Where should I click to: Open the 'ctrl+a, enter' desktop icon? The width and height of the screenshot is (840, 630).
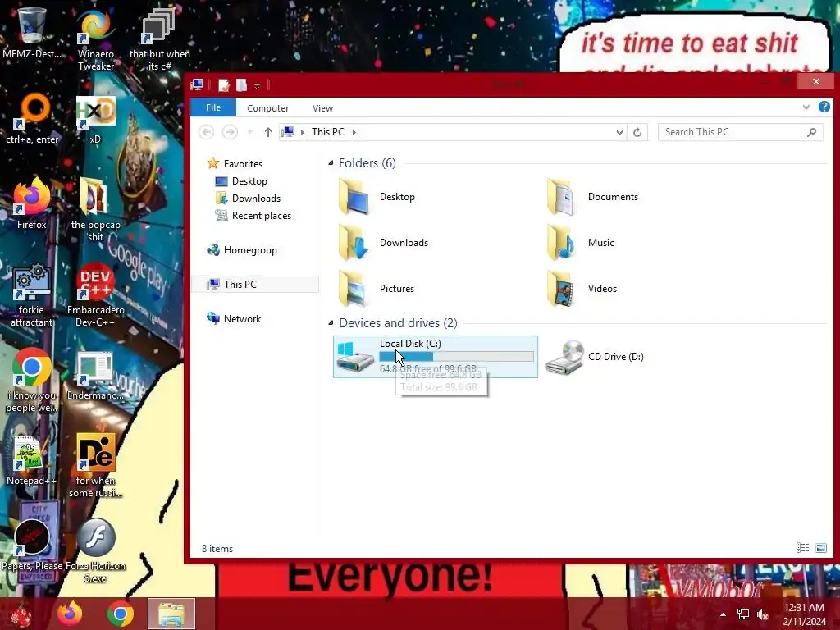[32, 119]
